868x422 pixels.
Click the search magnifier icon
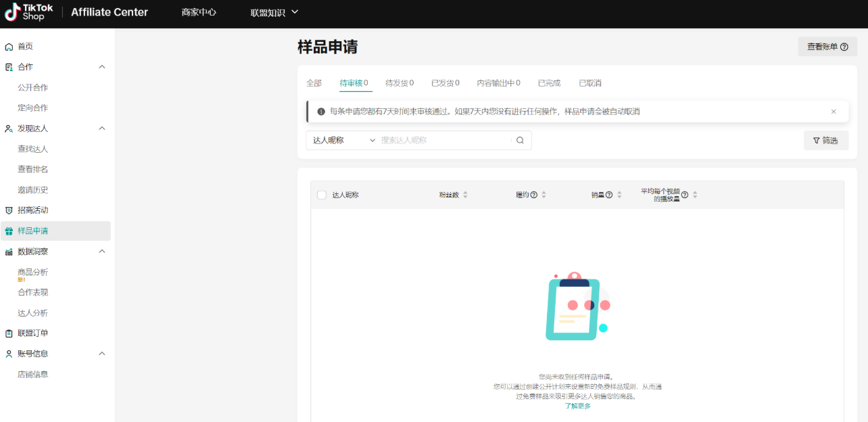point(519,140)
